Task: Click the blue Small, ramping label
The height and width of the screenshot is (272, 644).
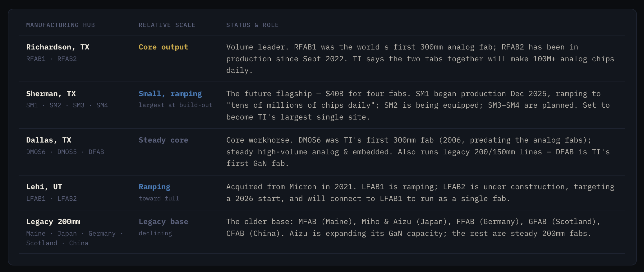Action: coord(170,94)
